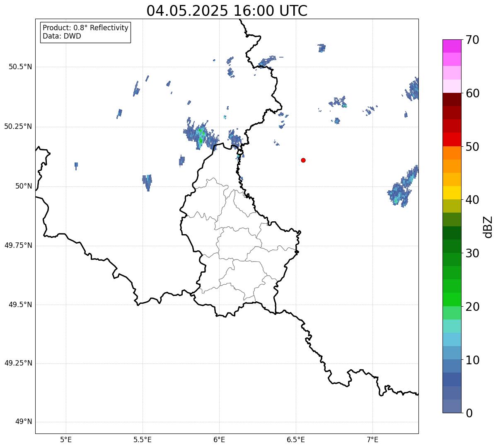498x448 pixels.
Task: Click the 'Data: DWD' text
Action: pos(62,36)
